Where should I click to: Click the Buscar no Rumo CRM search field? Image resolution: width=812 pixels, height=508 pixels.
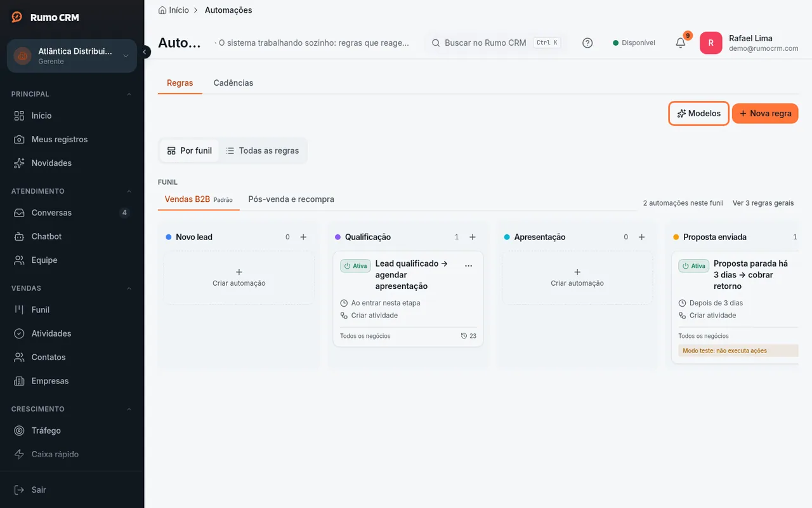(x=495, y=43)
